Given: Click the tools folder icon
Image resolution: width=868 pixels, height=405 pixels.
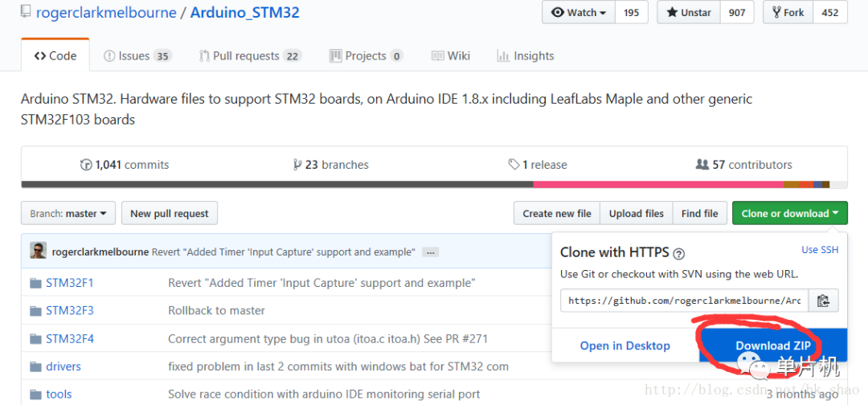Looking at the screenshot, I should [36, 395].
